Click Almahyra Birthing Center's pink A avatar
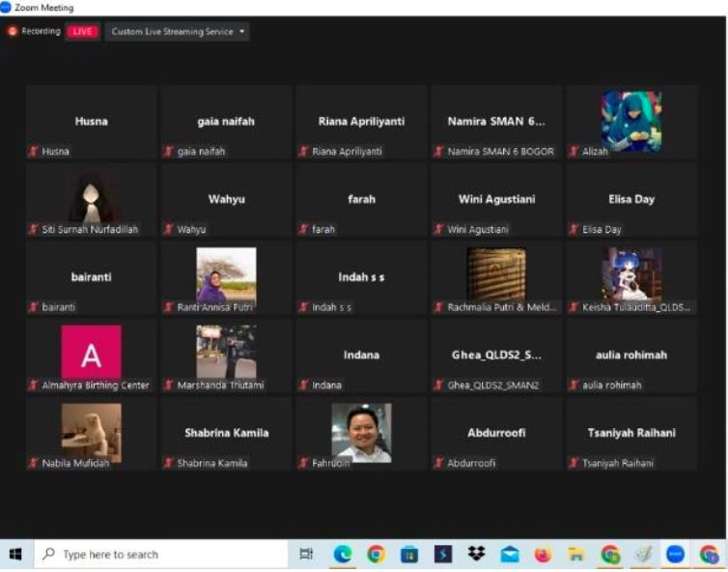The height and width of the screenshot is (572, 728). pyautogui.click(x=91, y=353)
